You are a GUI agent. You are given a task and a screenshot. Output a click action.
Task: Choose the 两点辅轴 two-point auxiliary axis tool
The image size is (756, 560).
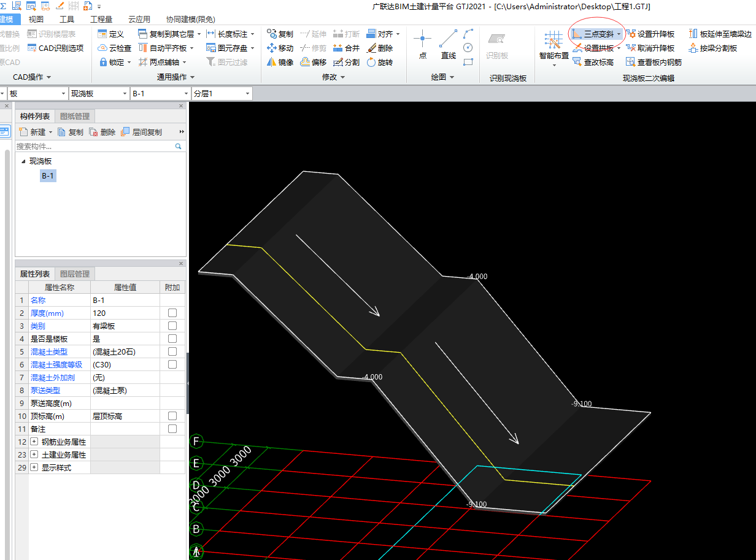(162, 62)
